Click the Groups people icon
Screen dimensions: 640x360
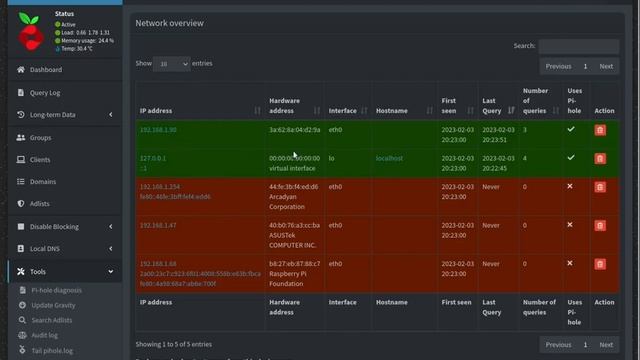[x=21, y=138]
